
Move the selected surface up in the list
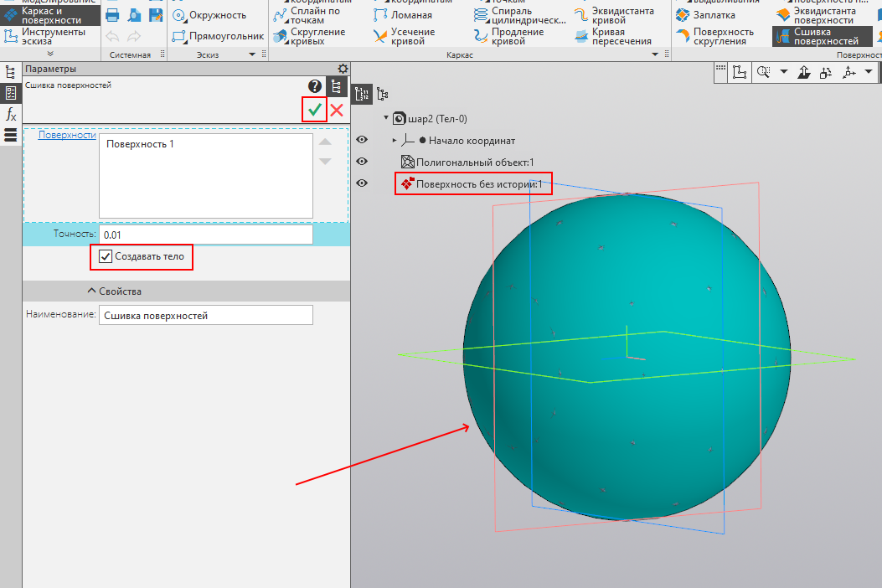[x=325, y=142]
